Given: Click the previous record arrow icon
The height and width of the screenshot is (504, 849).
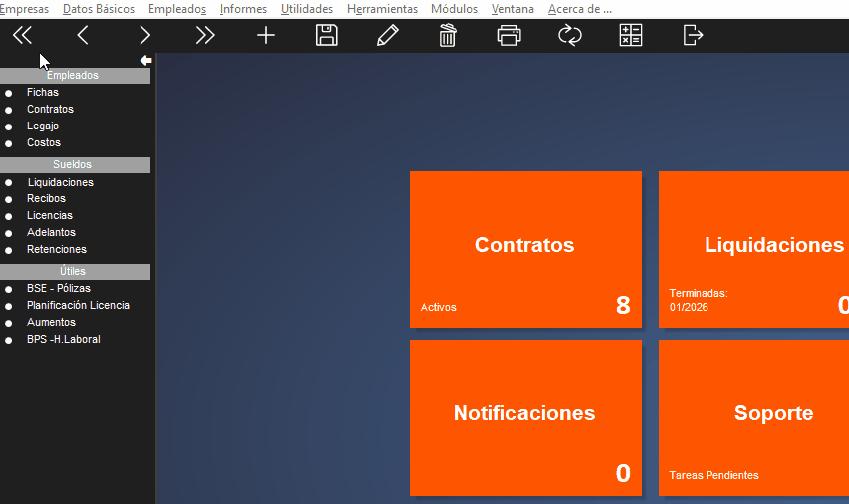Looking at the screenshot, I should (x=83, y=36).
